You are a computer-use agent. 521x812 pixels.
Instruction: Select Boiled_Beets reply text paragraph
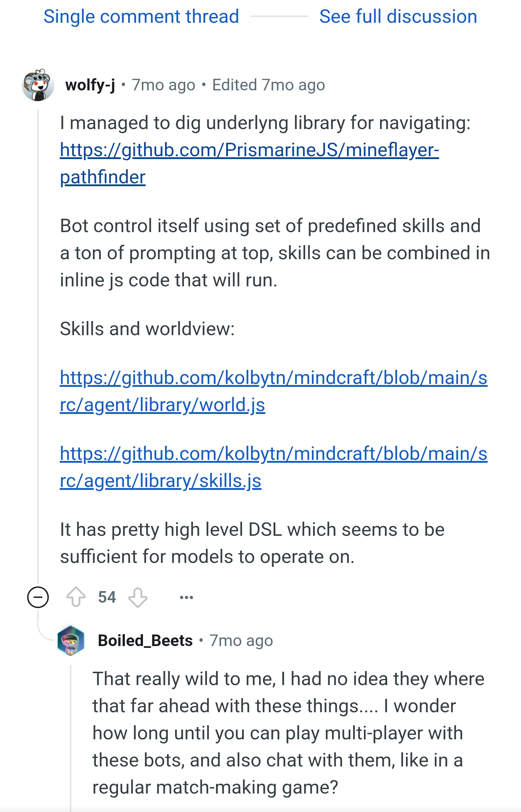288,733
